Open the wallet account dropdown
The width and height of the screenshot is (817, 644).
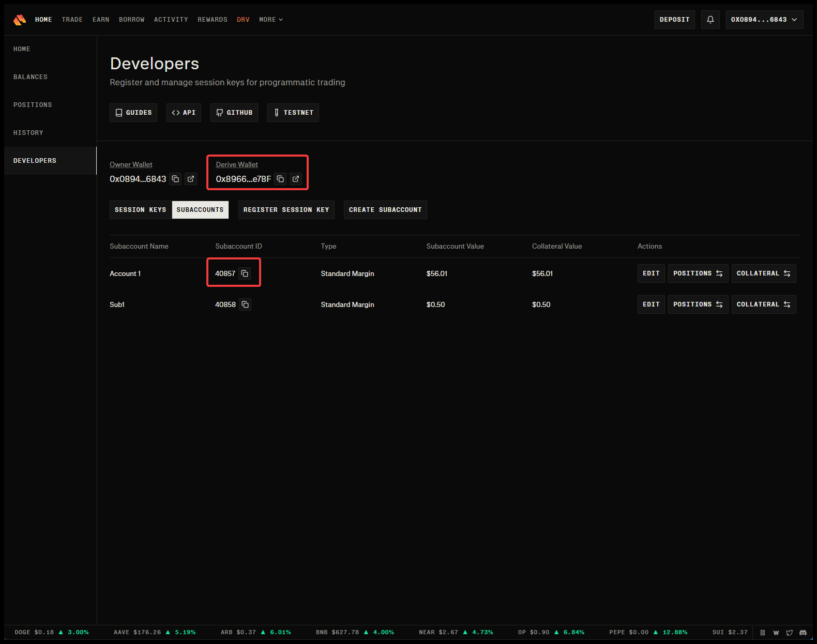coord(764,20)
